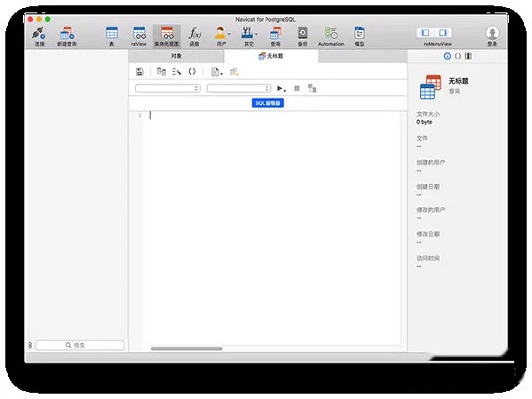The width and height of the screenshot is (532, 399).
Task: Open the Model (模型) icon
Action: pos(359,33)
